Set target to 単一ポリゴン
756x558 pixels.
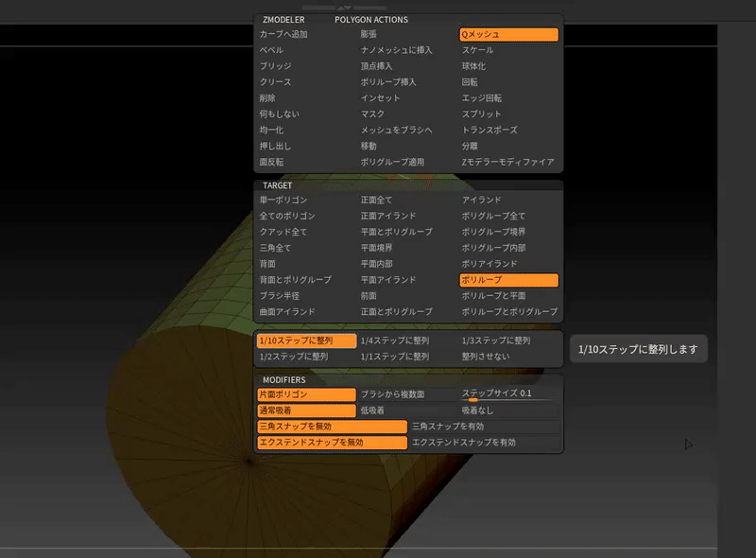[283, 200]
